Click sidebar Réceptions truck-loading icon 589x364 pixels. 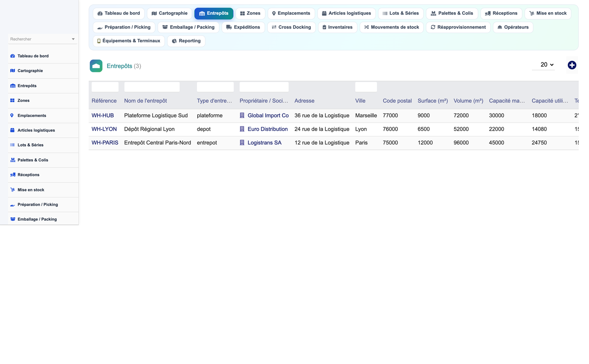(x=13, y=175)
